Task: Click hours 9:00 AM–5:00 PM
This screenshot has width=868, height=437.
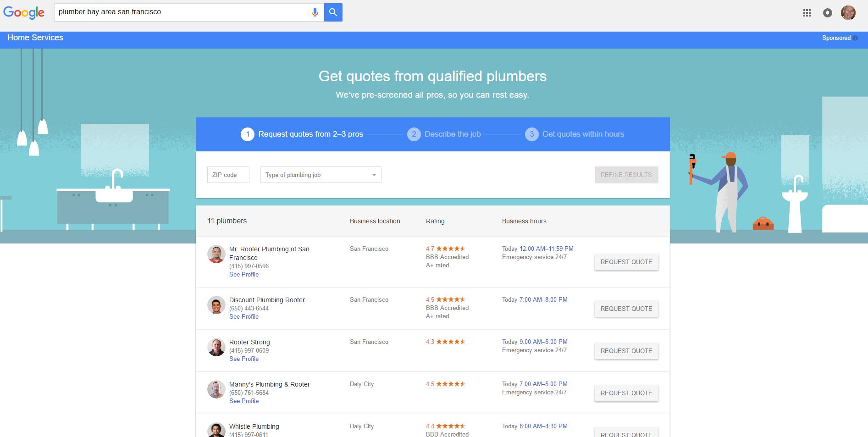Action: (543, 342)
